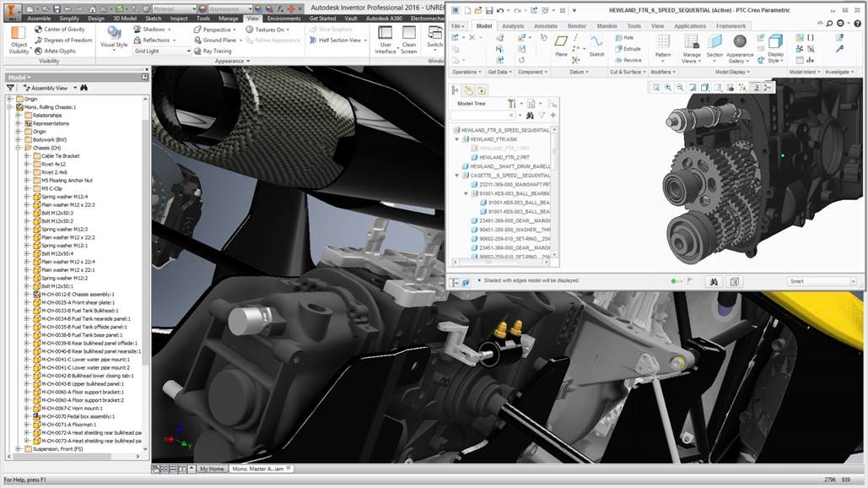This screenshot has width=868, height=488.
Task: Open the Appearance dropdown in Inventor toolbar
Action: (229, 8)
